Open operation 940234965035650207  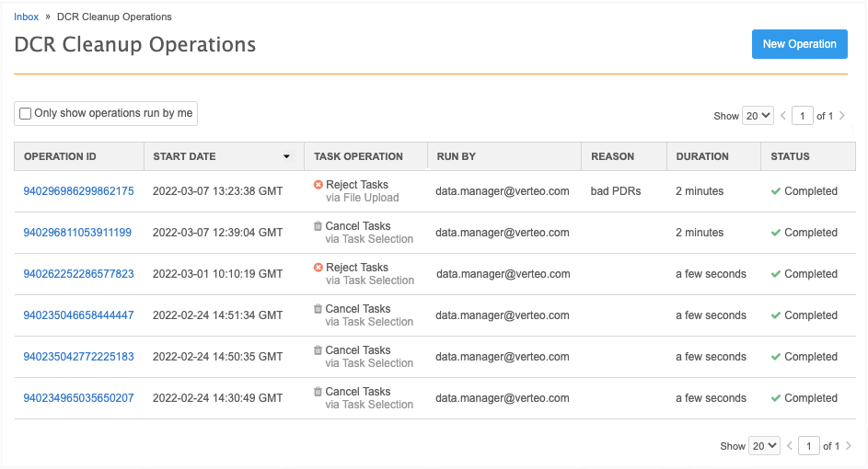coord(78,398)
